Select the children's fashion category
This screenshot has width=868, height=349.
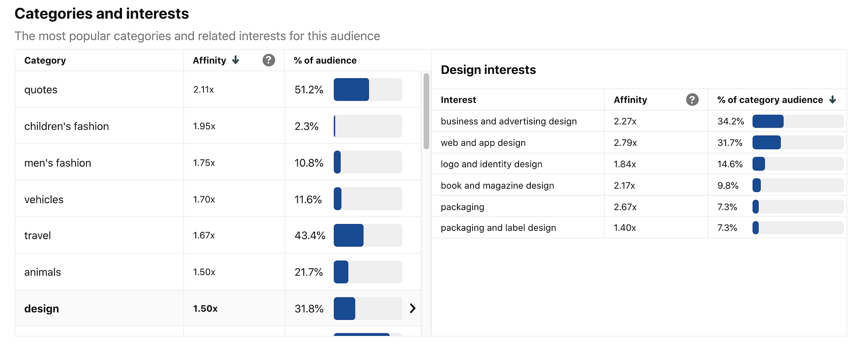point(218,126)
